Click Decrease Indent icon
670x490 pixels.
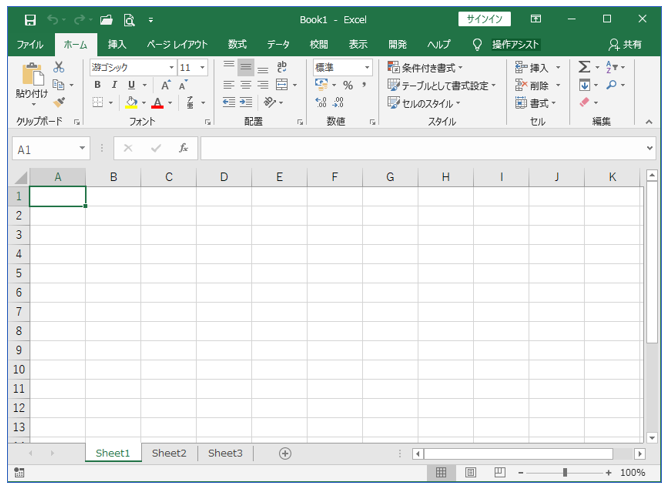[x=229, y=102]
